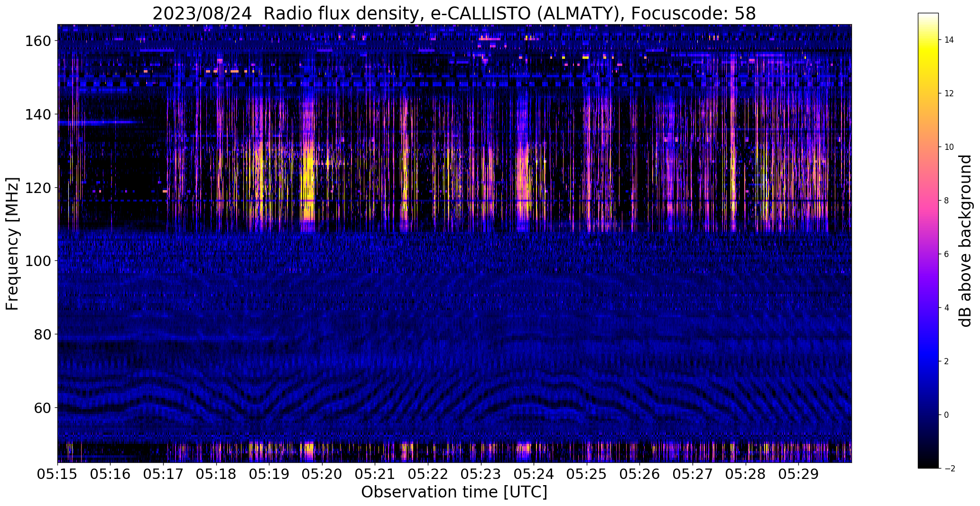The image size is (980, 506).
Task: Click the 05:19 time tick label
Action: [x=269, y=474]
